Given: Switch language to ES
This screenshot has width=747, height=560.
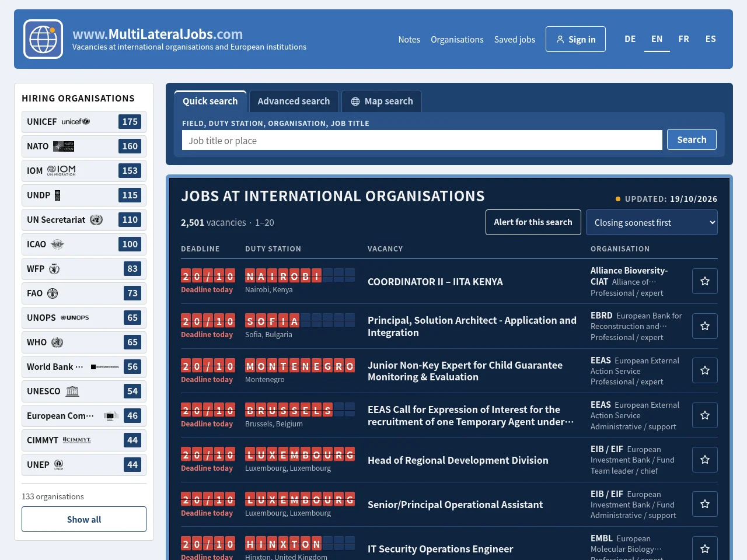Looking at the screenshot, I should 711,39.
